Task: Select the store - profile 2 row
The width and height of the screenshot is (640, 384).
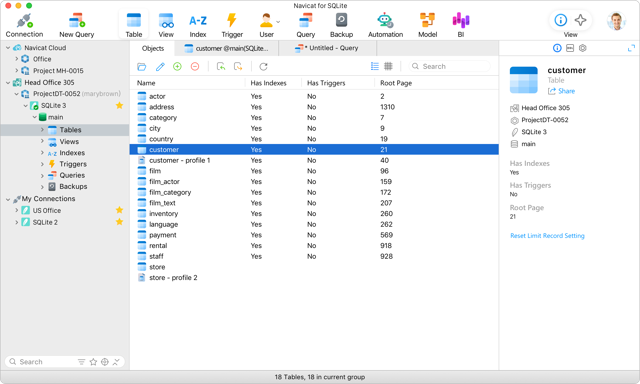Action: coord(314,277)
